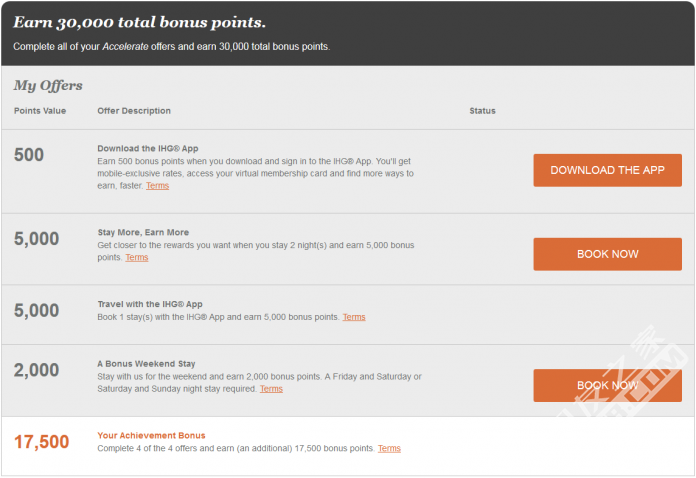Click the 17,500 points value
Screen dimensions: 696x478
click(42, 442)
